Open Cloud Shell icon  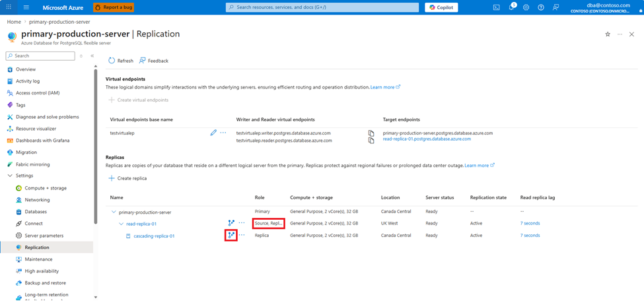pyautogui.click(x=496, y=7)
